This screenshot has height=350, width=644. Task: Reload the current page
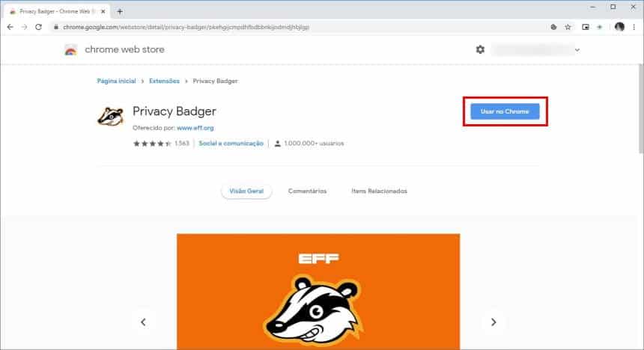tap(38, 27)
